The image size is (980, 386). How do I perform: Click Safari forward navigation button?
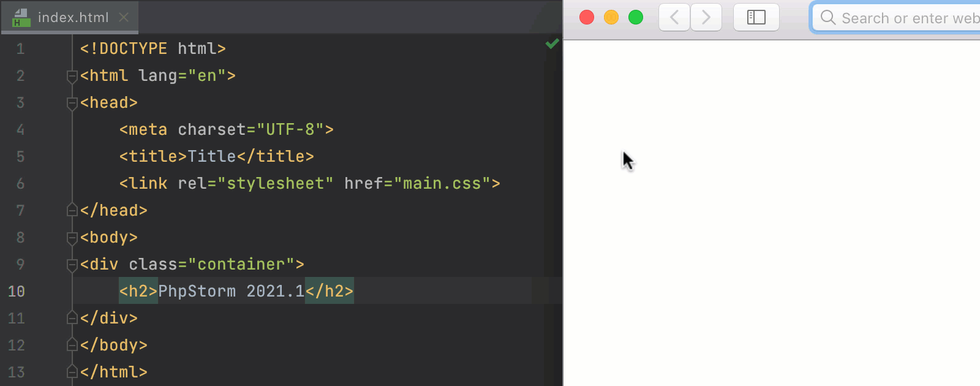point(706,17)
